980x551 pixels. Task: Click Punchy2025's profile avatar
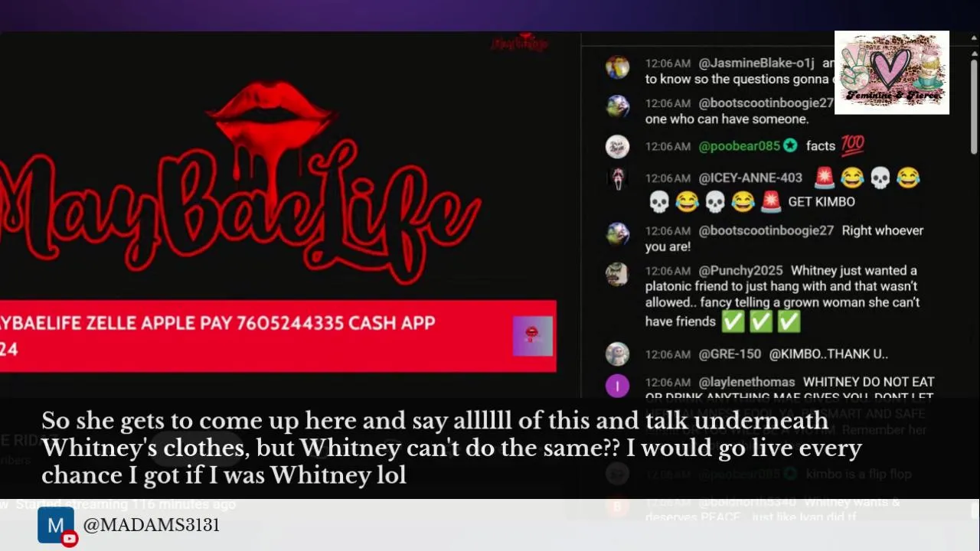(x=617, y=274)
